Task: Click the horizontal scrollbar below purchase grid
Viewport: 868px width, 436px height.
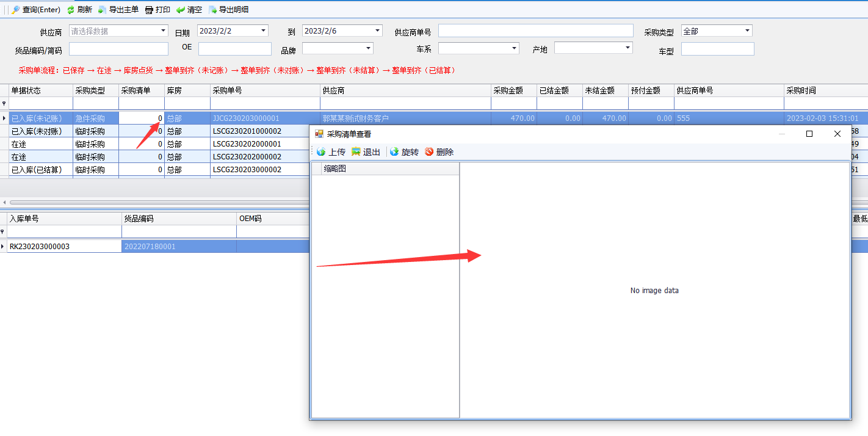Action: click(x=159, y=202)
